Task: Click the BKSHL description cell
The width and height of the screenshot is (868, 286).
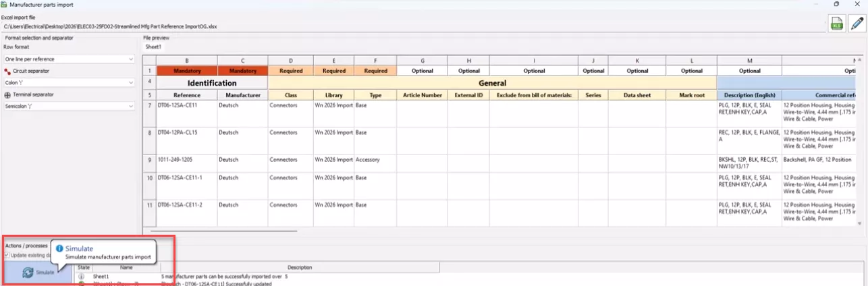Action: (749, 163)
